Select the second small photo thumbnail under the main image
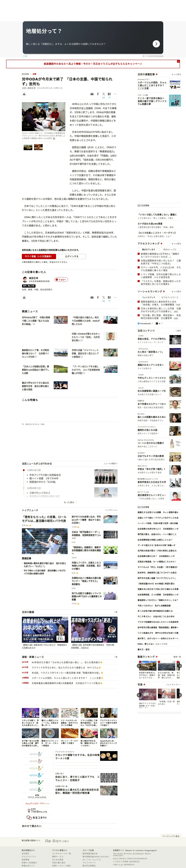This screenshot has width=186, height=868. click(x=39, y=147)
